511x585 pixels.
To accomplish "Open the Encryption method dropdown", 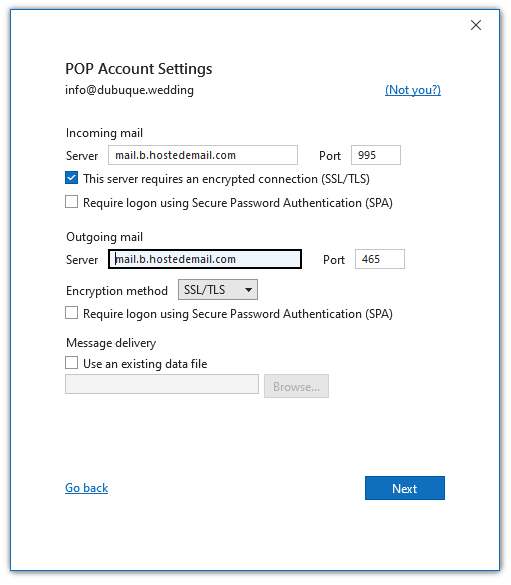I will tap(218, 290).
